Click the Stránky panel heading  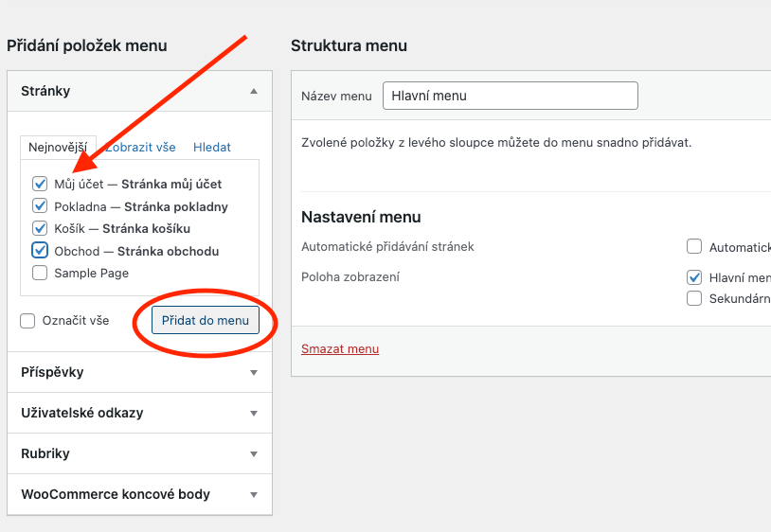[x=45, y=91]
